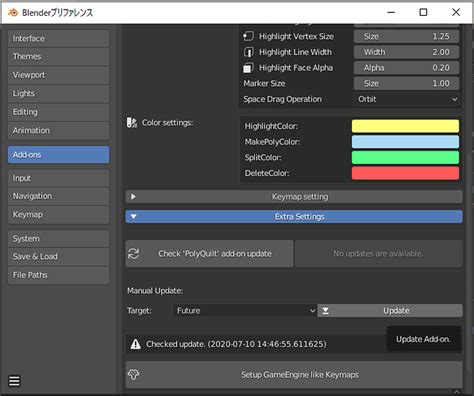The height and width of the screenshot is (396, 474).
Task: Click the Manual Update label
Action: pos(155,291)
